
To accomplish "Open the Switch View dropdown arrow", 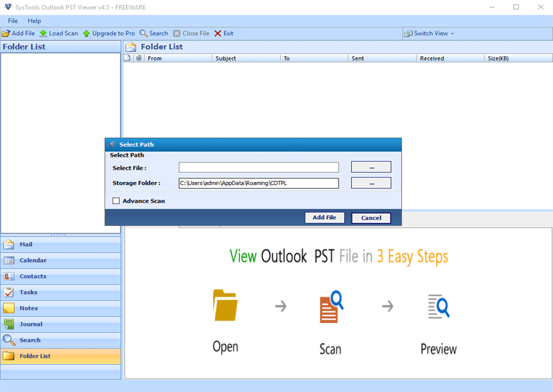I will 452,34.
